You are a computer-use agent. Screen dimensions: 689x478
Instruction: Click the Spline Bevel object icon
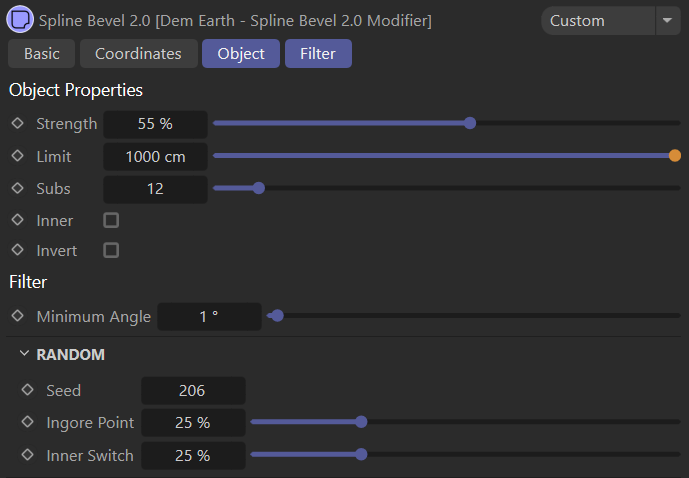coord(20,19)
